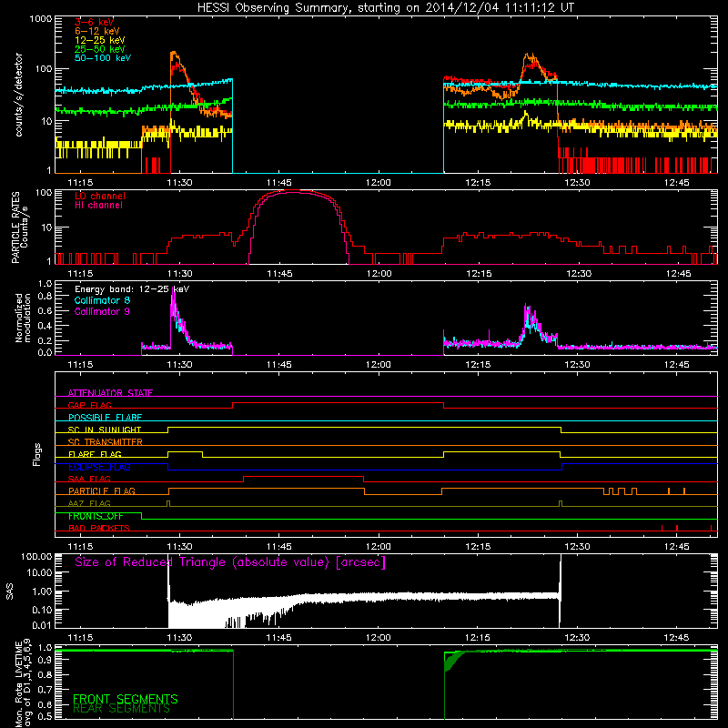Select the 50-100 keV legend label
The image size is (728, 728).
click(103, 58)
